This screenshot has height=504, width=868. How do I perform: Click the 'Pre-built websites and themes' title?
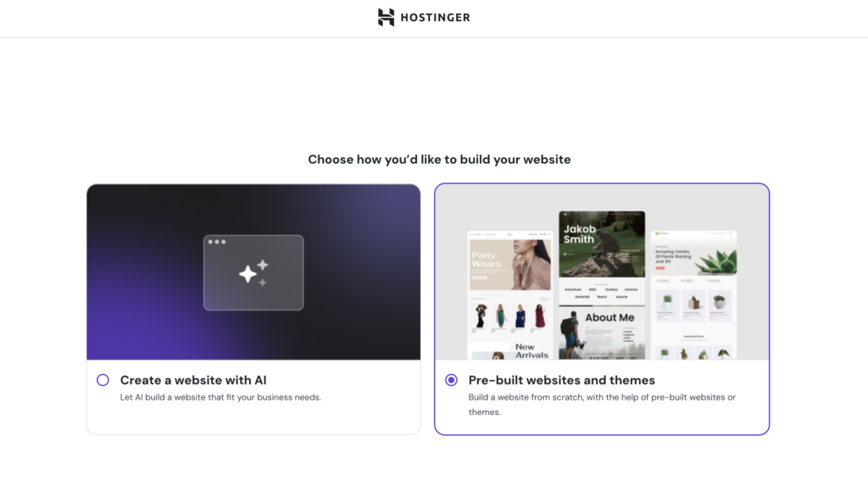pos(561,380)
